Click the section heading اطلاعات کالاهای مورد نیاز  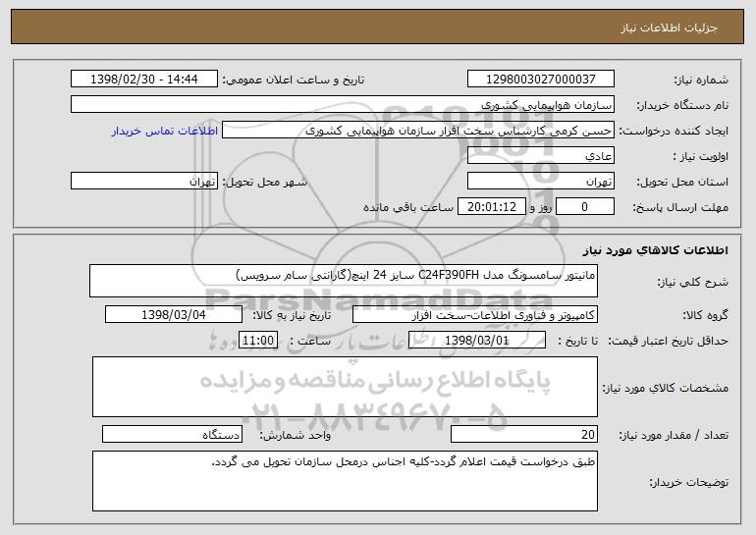[655, 250]
